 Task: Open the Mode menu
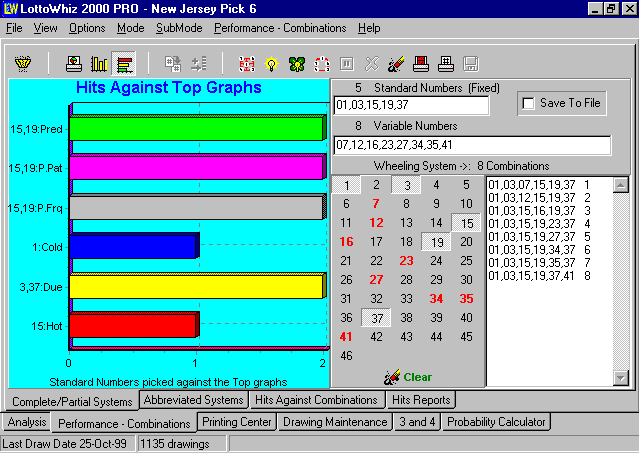click(130, 28)
